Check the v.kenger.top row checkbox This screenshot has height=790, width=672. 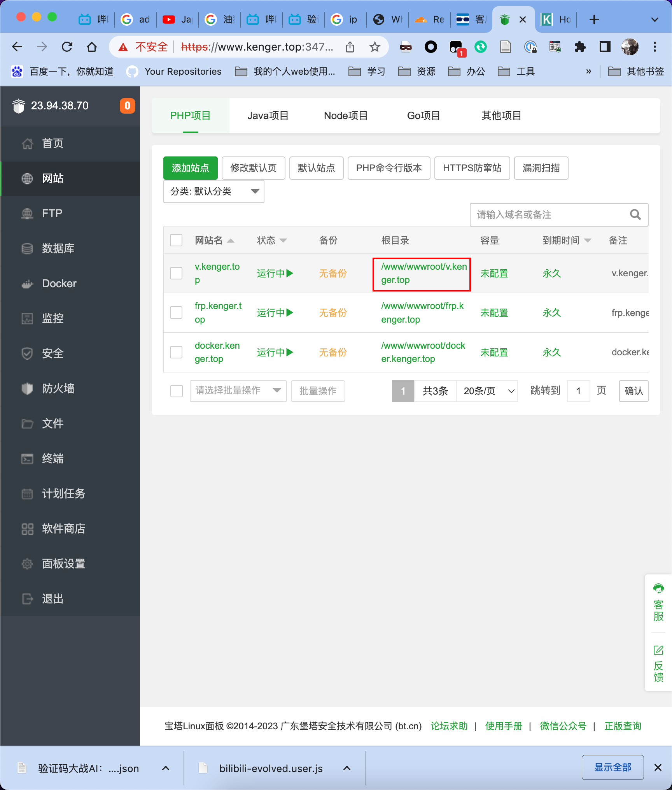click(176, 273)
